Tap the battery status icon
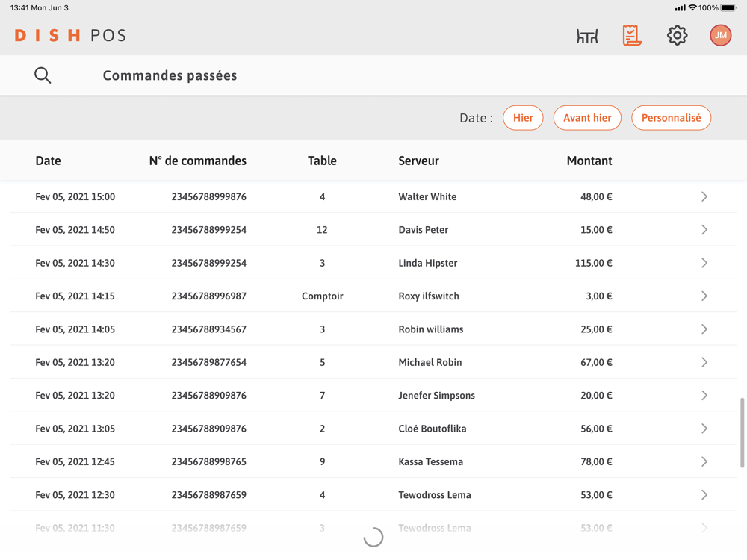 pyautogui.click(x=728, y=7)
